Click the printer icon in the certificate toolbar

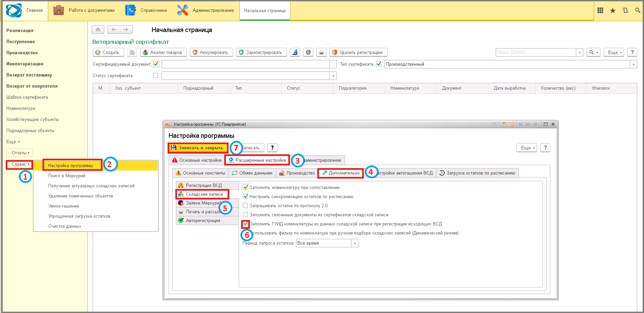coord(321,52)
